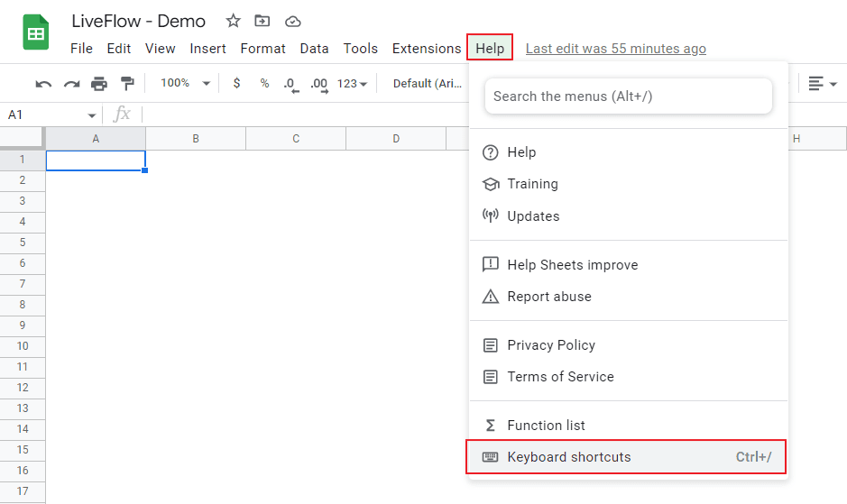Select column C header

click(x=296, y=139)
